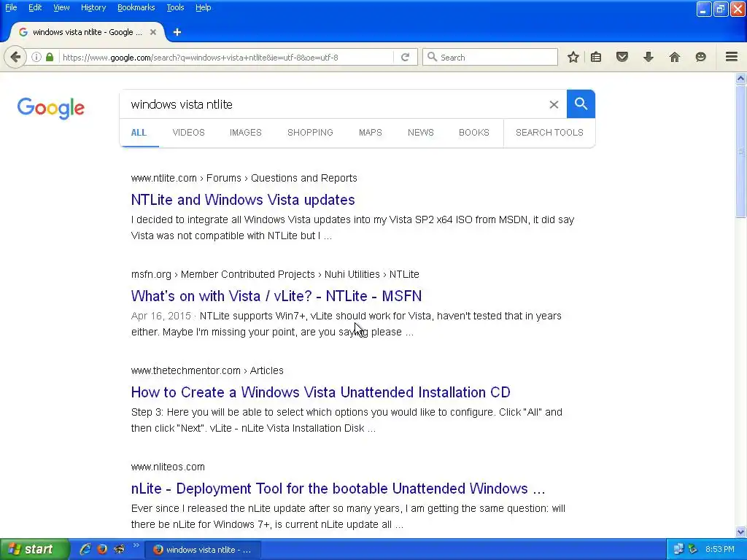Switch to the SHOPPING results tab

[310, 133]
